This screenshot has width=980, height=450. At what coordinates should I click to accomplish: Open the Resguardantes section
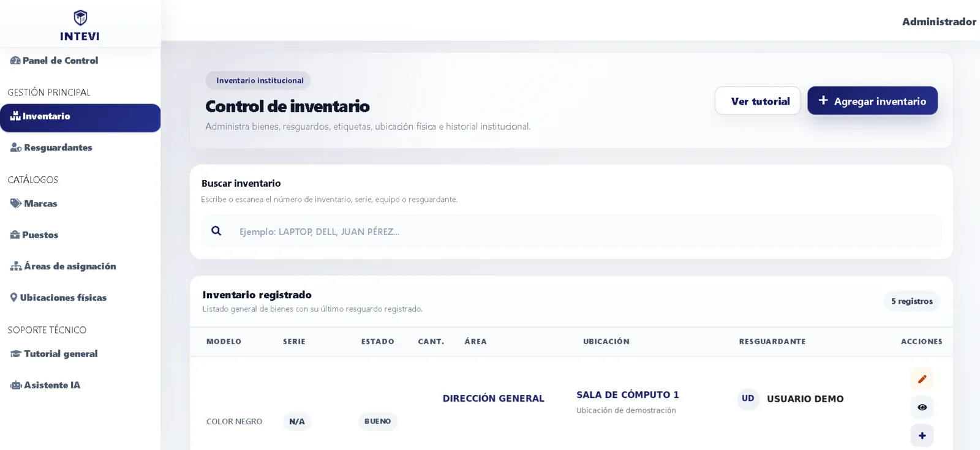point(51,148)
